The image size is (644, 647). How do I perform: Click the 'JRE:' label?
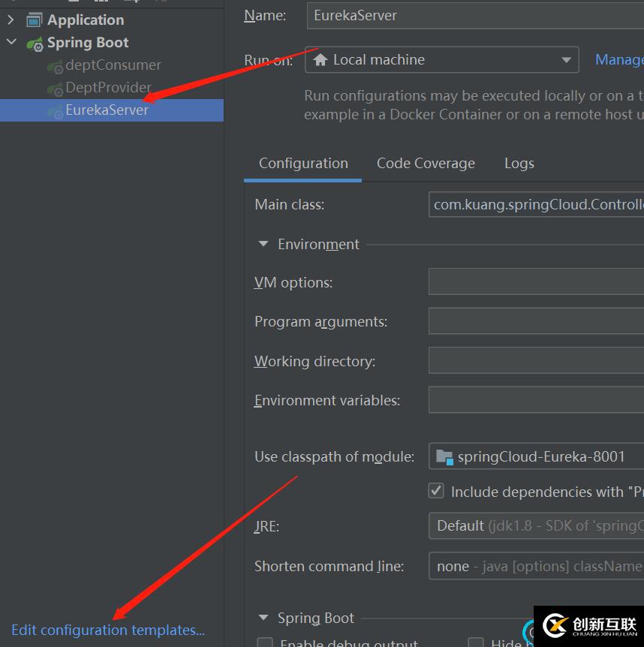266,526
